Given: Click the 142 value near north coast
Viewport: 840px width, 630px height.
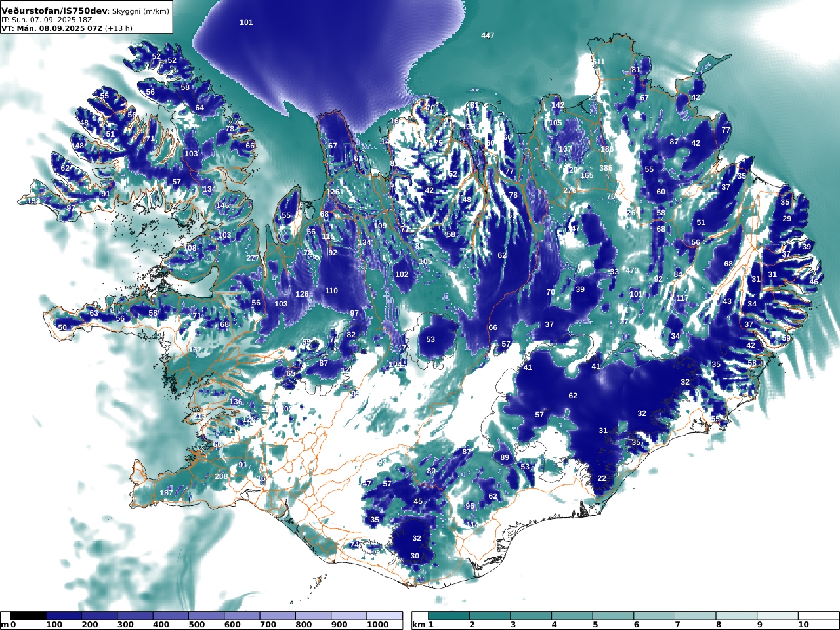Looking at the screenshot, I should (558, 105).
